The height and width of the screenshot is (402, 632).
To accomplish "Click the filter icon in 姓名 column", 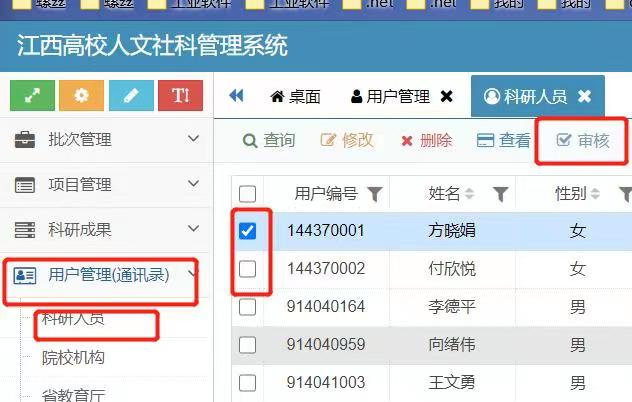I will 500,193.
